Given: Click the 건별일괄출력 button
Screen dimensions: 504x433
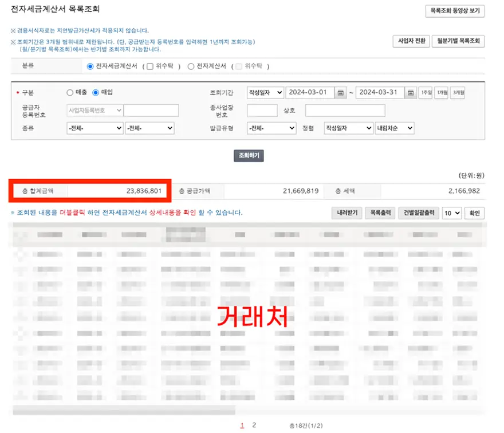Looking at the screenshot, I should [419, 213].
